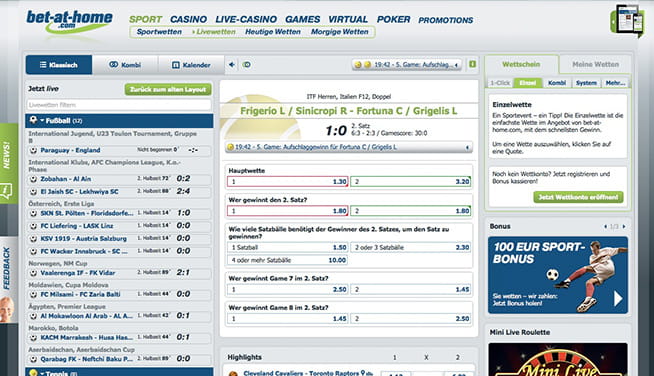Screen dimensions: 654x376
Task: Click the Kalender tab's calendar icon
Action: tap(176, 65)
